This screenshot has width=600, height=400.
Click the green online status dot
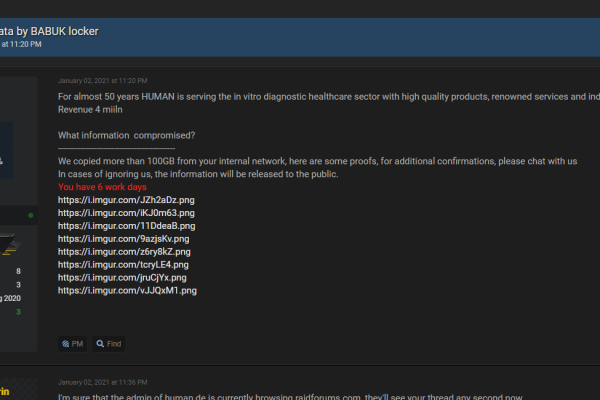tap(31, 216)
